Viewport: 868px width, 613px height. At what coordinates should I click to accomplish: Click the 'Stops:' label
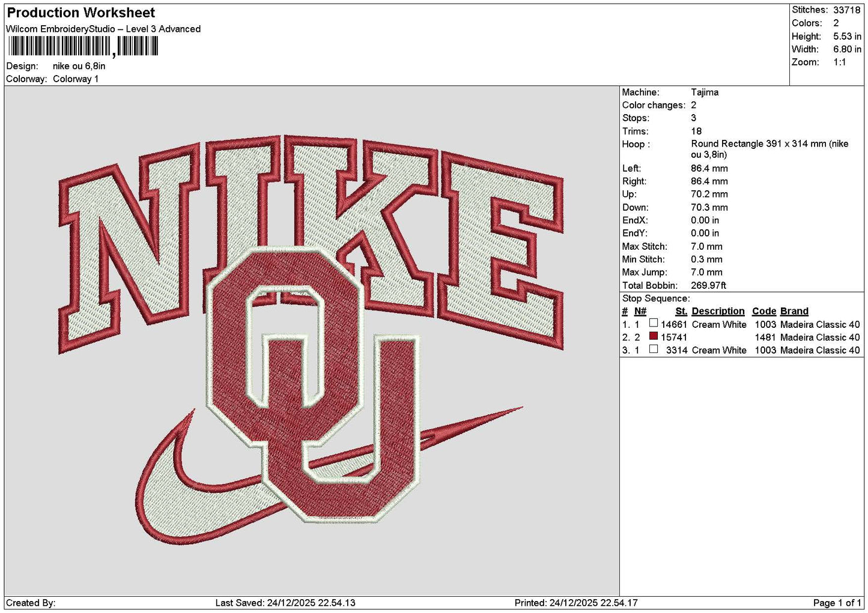pos(636,118)
